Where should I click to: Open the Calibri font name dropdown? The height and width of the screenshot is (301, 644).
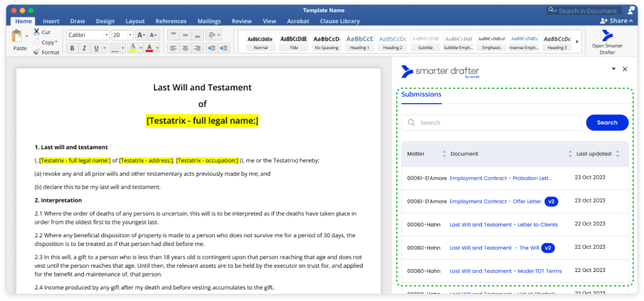tap(106, 35)
